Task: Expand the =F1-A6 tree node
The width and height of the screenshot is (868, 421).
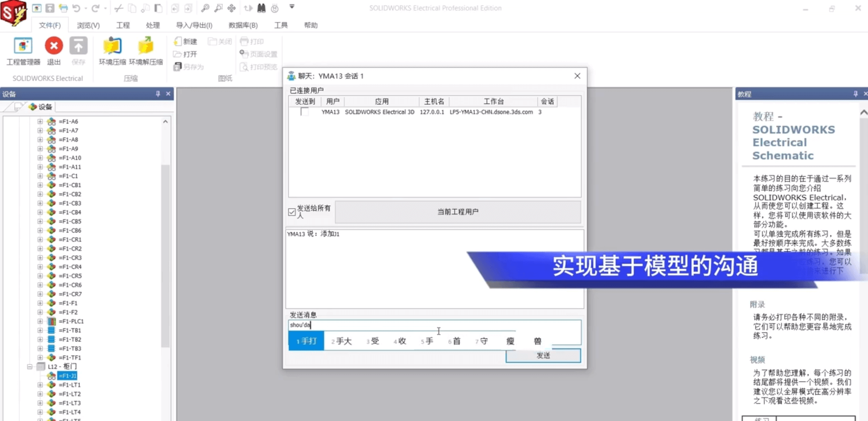Action: tap(40, 121)
